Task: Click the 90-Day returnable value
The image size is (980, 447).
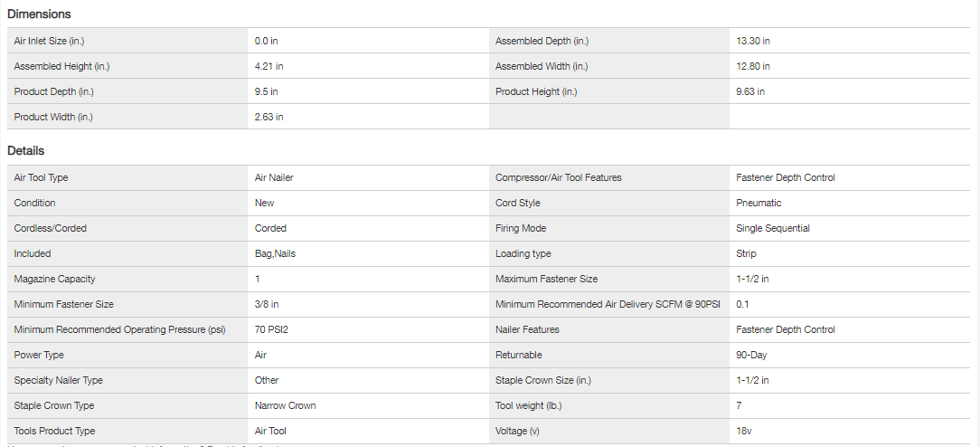Action: [x=751, y=355]
